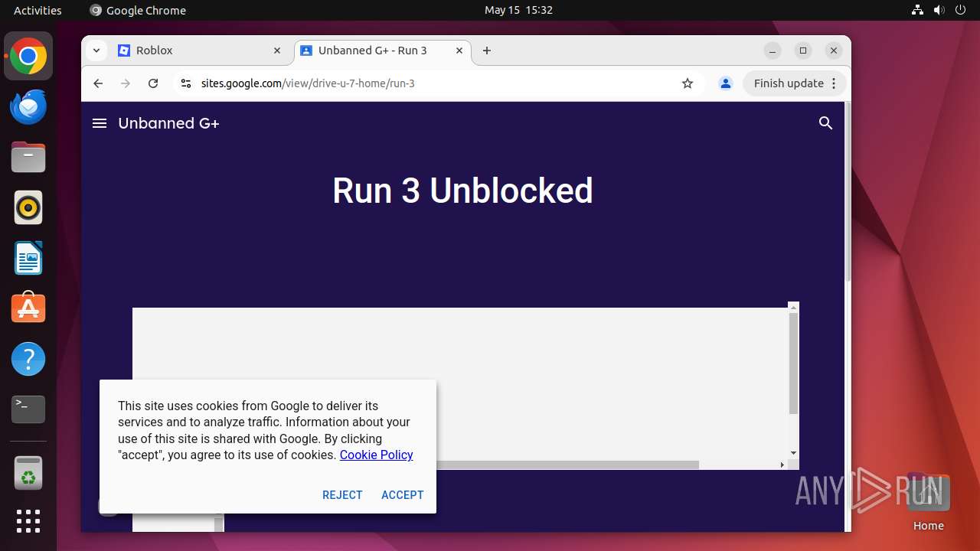Open the Help icon in the dock
980x551 pixels.
[x=28, y=359]
